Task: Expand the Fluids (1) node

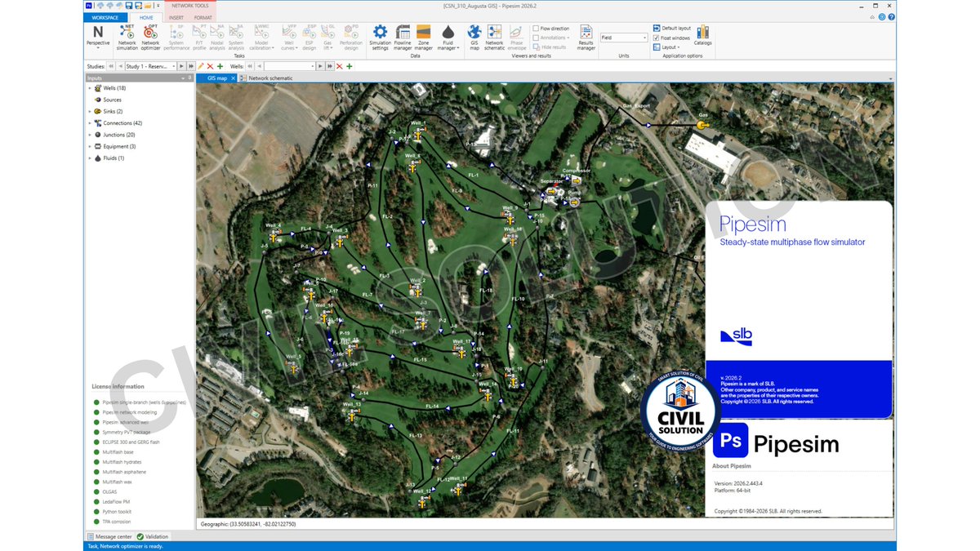Action: coord(90,158)
